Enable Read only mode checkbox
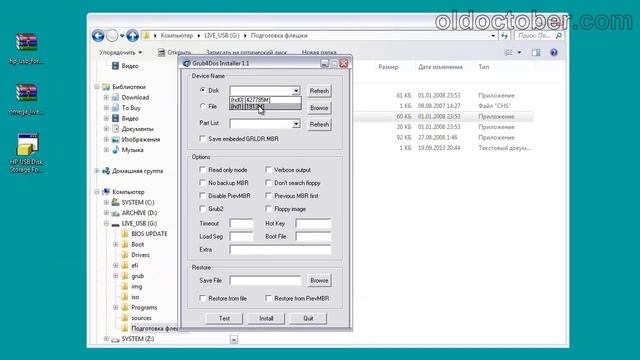The width and height of the screenshot is (640, 360). 202,170
